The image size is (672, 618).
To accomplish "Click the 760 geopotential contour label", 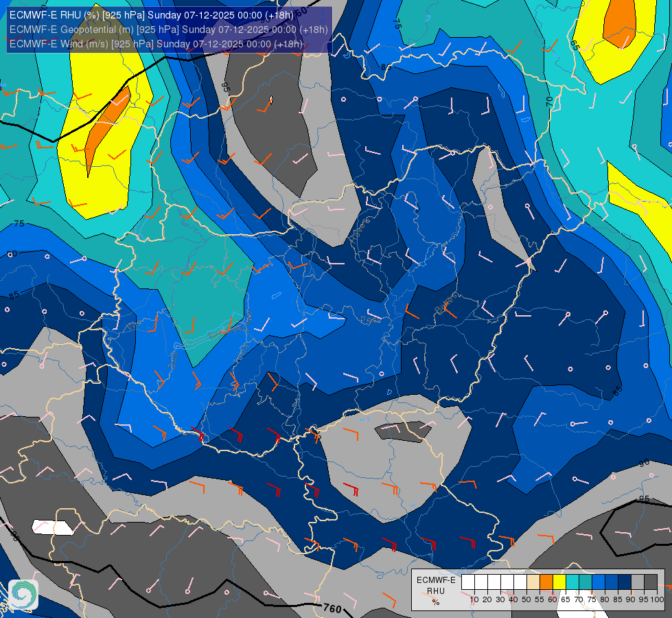I will tap(332, 608).
